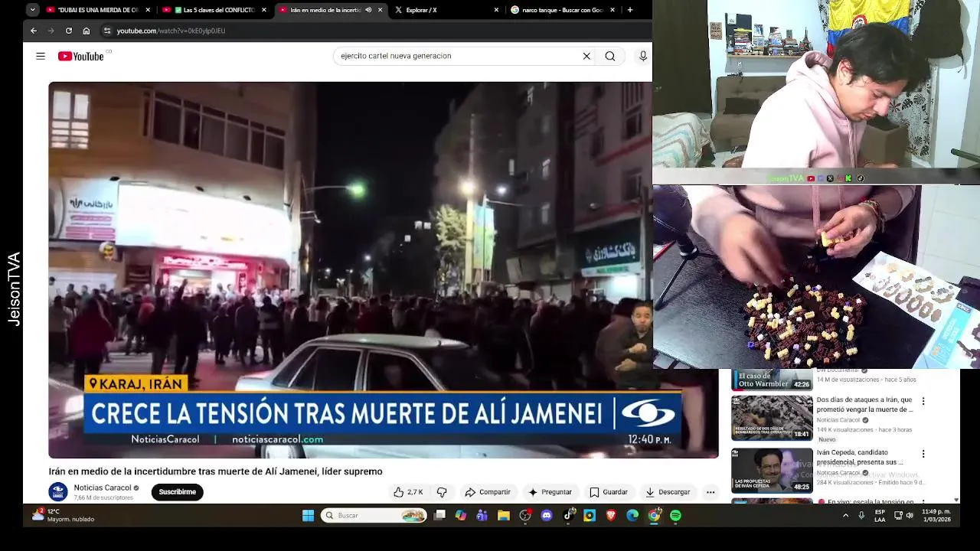
Task: Open the YouTube hamburger guide menu
Action: (41, 56)
